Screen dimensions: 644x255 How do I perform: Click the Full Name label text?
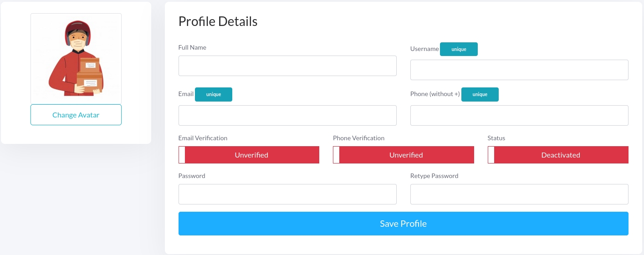point(192,47)
